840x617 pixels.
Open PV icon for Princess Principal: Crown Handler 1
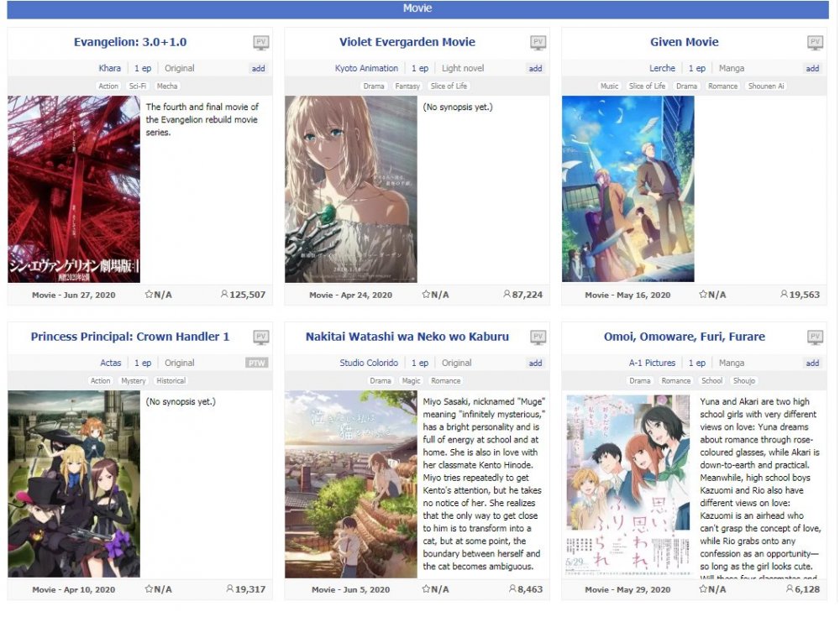261,337
